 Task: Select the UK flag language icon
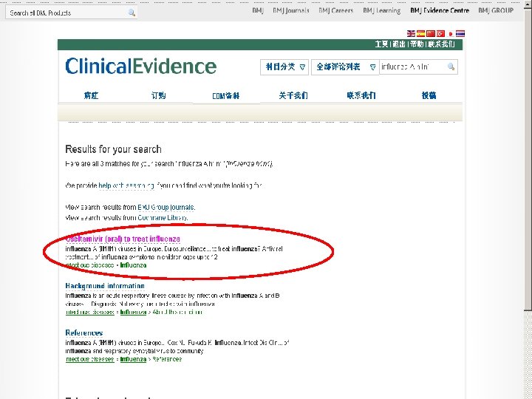click(411, 33)
